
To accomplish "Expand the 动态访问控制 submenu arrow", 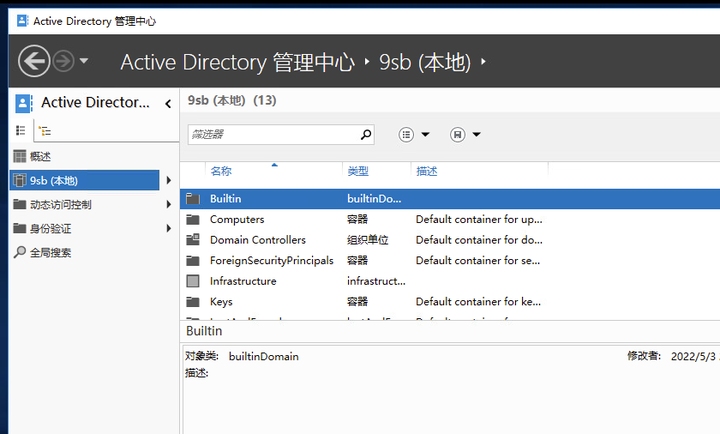I will tap(168, 205).
